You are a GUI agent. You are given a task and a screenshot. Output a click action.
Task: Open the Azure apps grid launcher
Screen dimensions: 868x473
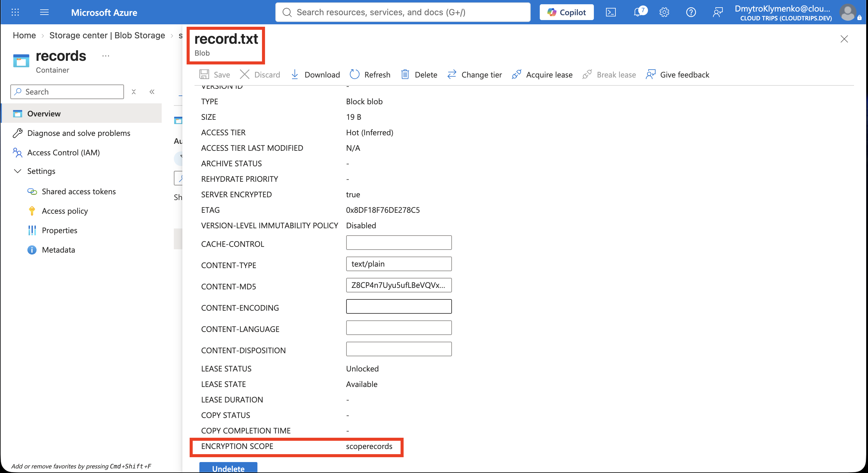click(x=15, y=12)
